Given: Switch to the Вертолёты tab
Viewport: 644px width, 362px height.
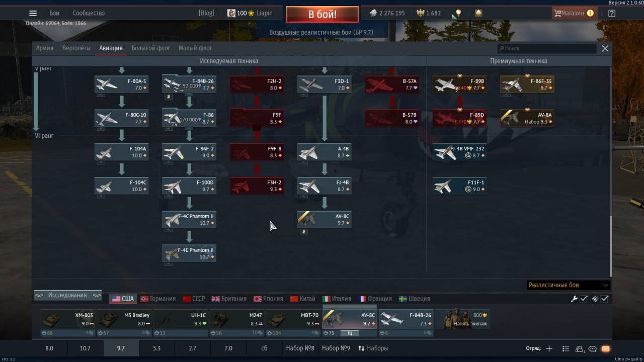Looking at the screenshot, I should click(x=76, y=48).
